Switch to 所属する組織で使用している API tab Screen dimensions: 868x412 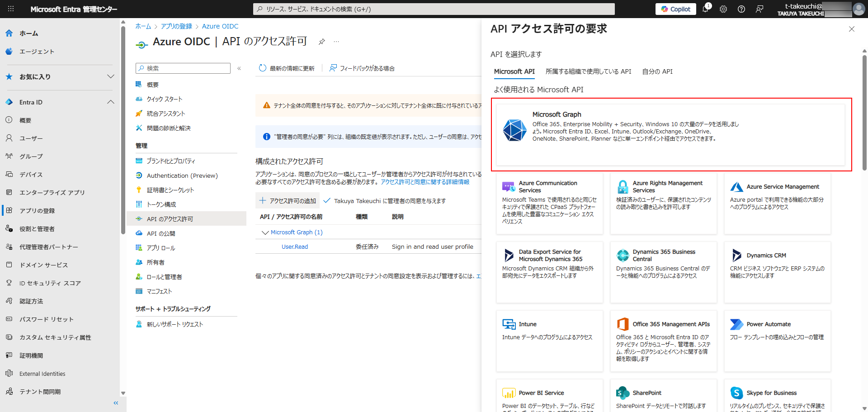point(588,71)
